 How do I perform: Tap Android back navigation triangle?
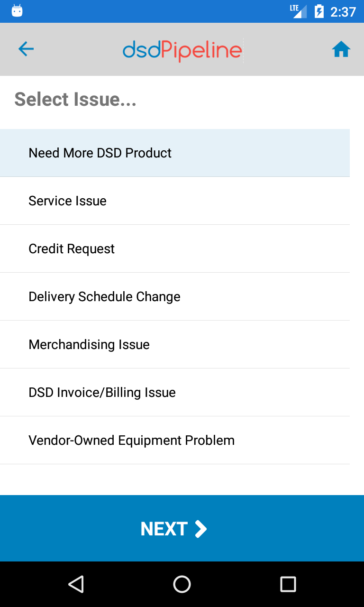(76, 584)
